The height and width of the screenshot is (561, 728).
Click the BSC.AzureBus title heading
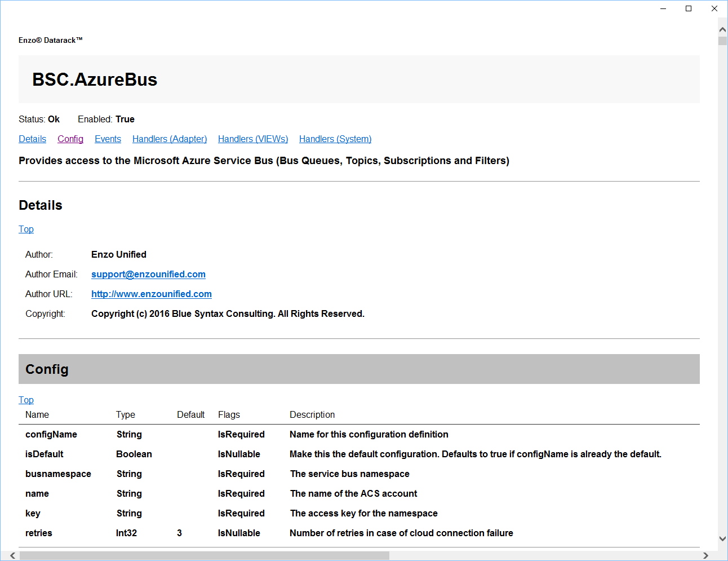(95, 79)
